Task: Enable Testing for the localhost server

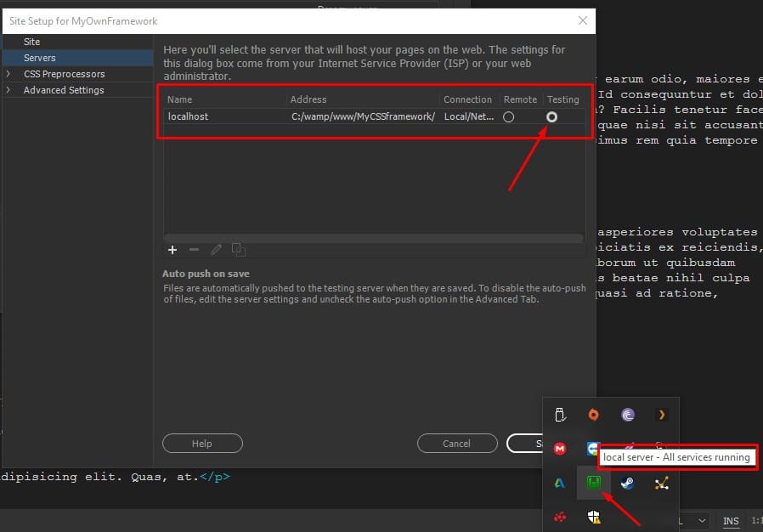Action: pos(551,117)
